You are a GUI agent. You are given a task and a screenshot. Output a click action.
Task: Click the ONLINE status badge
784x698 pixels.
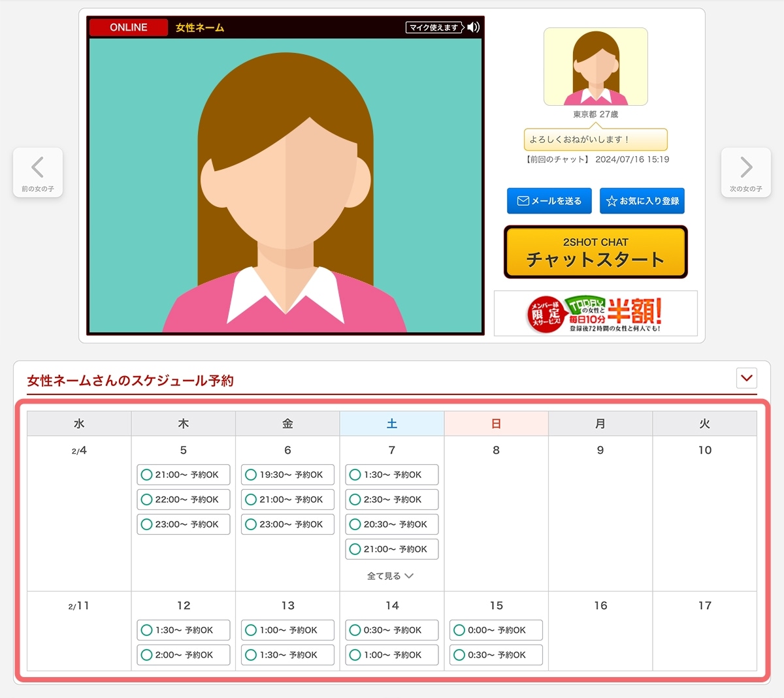click(x=128, y=27)
